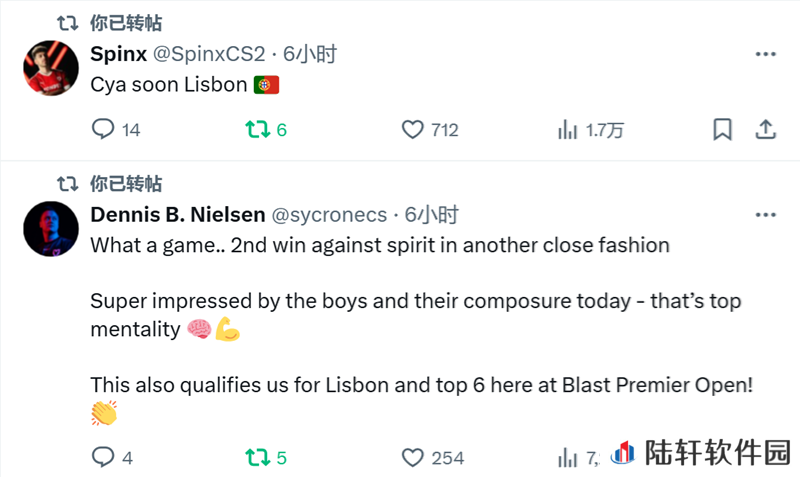Reply to Spinx's Lisbon post
The height and width of the screenshot is (477, 800).
103,130
